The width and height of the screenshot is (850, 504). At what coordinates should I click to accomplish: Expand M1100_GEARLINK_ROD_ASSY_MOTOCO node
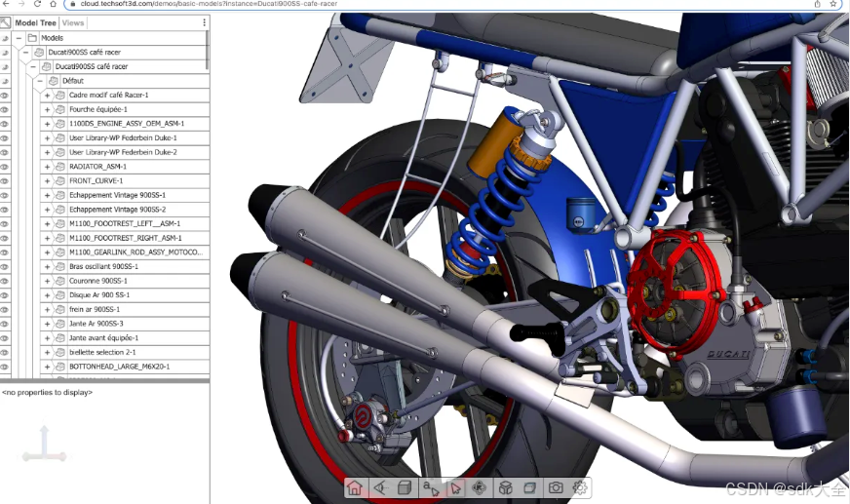tap(47, 252)
